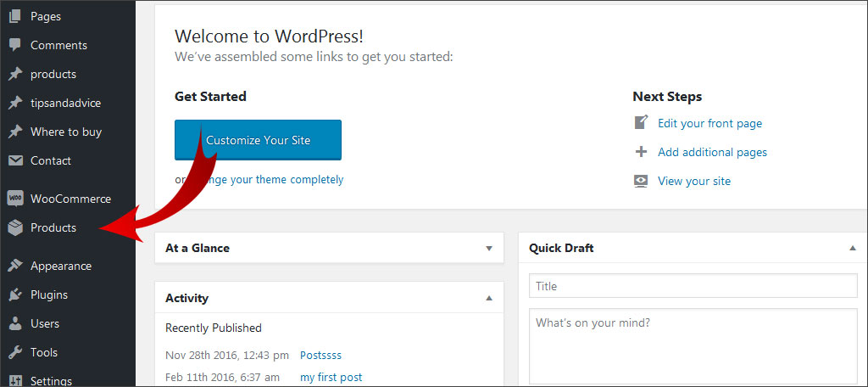Click the WooCommerce logo icon in sidebar
This screenshot has height=387, width=868.
(x=15, y=199)
